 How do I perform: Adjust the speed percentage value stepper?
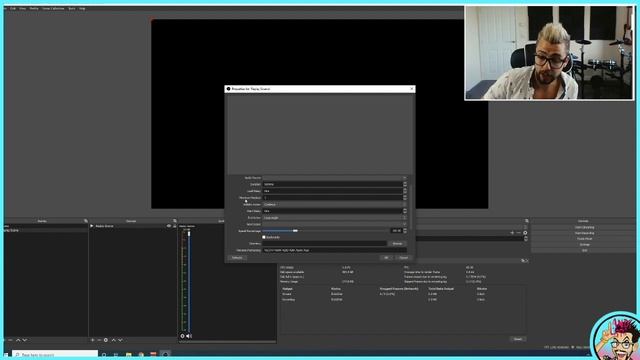(405, 231)
